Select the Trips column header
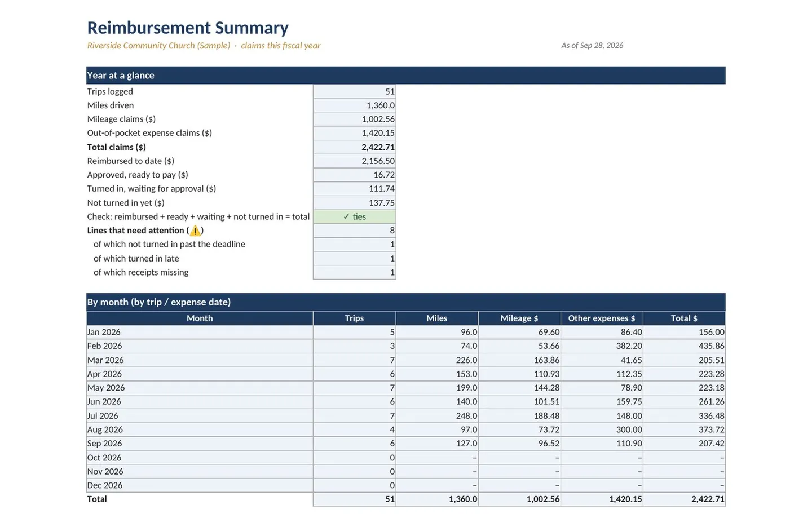The image size is (812, 527). pos(354,318)
